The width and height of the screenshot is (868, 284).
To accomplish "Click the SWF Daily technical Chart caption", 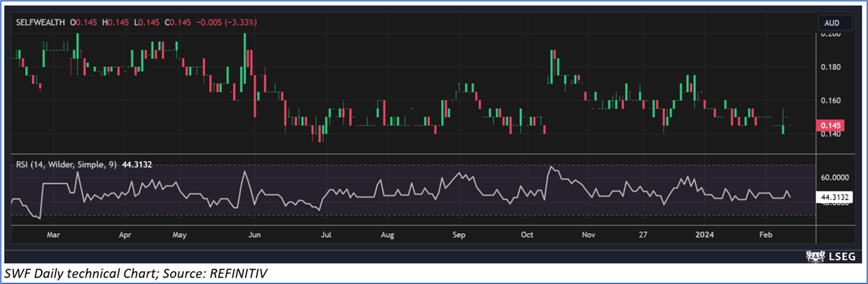I will 135,274.
